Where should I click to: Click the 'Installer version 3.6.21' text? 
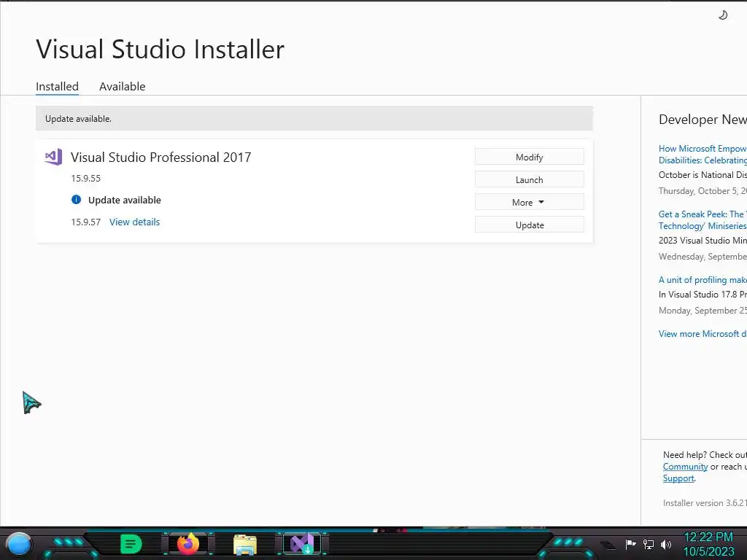click(705, 503)
